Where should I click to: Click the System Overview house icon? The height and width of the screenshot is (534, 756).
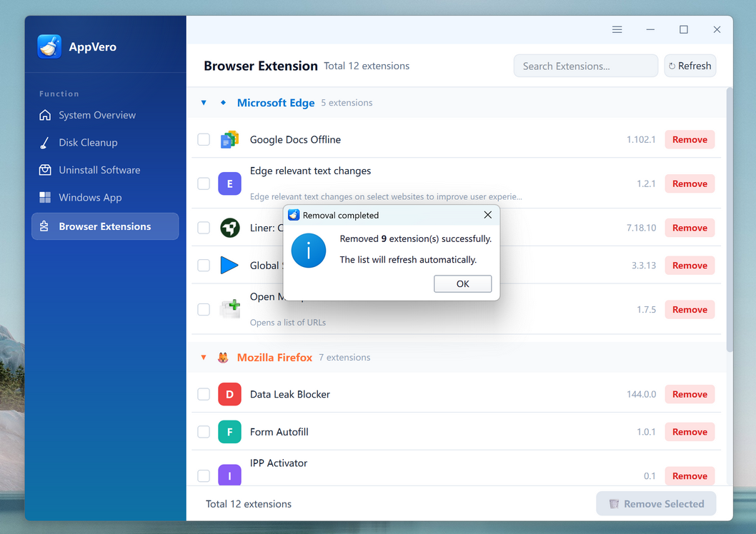(45, 115)
